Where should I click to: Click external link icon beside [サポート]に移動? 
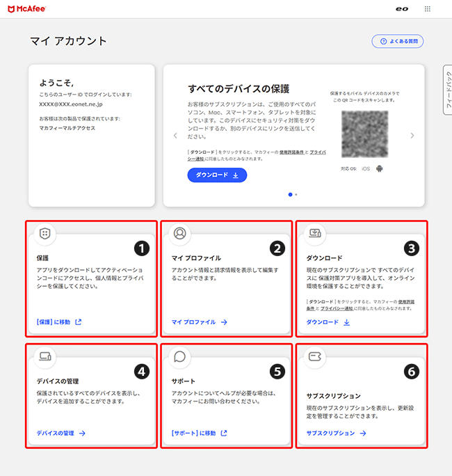coord(224,433)
